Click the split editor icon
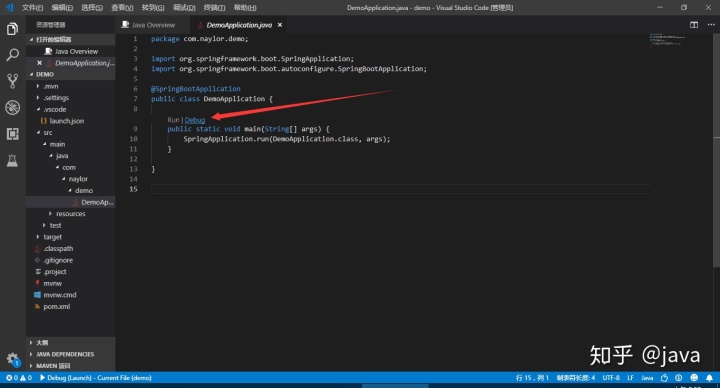This screenshot has width=720, height=388. pyautogui.click(x=694, y=25)
